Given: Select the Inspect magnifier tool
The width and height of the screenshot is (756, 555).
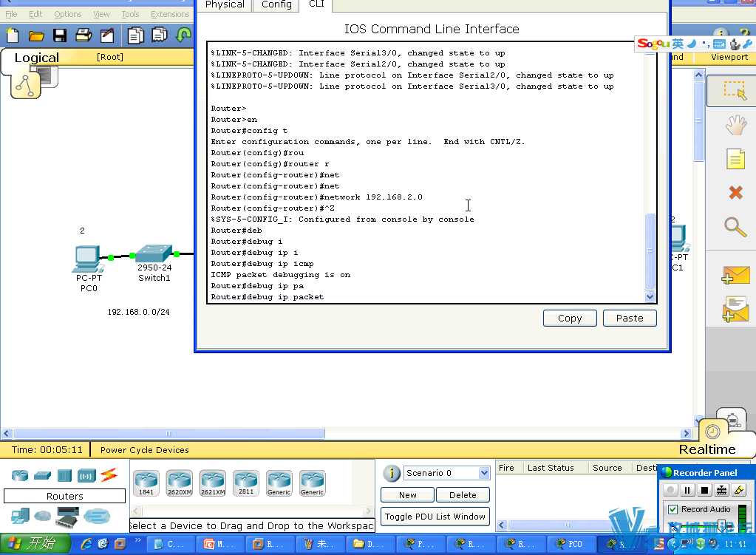Looking at the screenshot, I should 735,227.
